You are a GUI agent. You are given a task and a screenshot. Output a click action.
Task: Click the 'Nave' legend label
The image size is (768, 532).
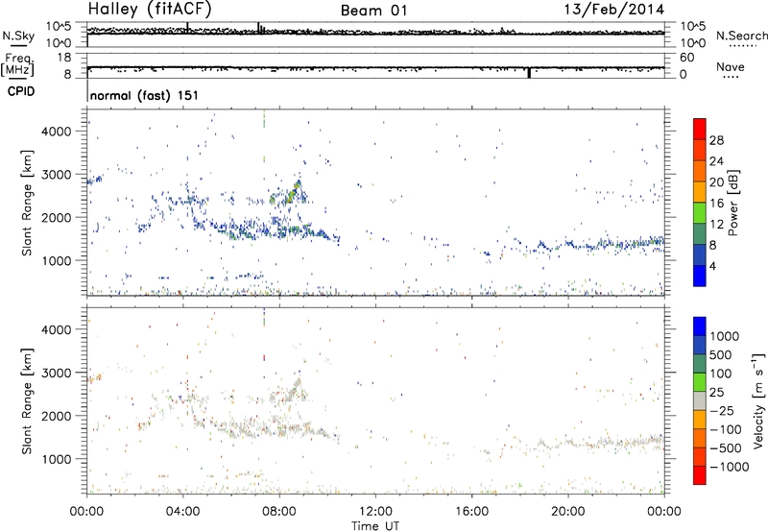730,66
